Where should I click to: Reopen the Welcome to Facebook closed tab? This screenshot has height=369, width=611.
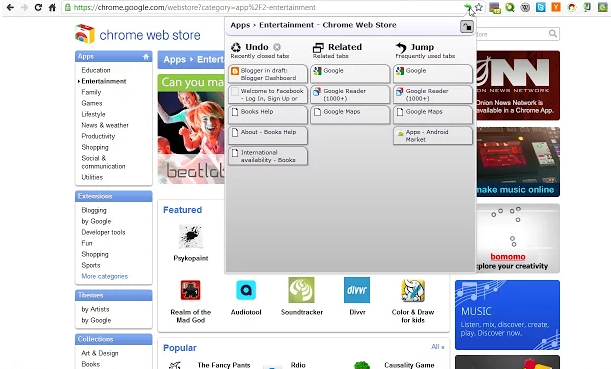(x=268, y=95)
